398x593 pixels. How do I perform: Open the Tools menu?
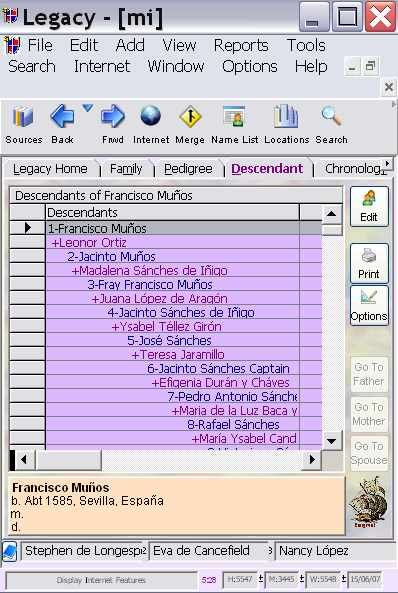click(306, 45)
